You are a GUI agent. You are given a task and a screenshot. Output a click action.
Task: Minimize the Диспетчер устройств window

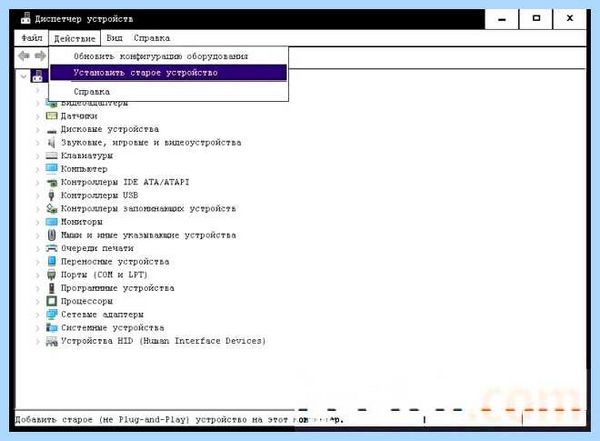coord(502,19)
